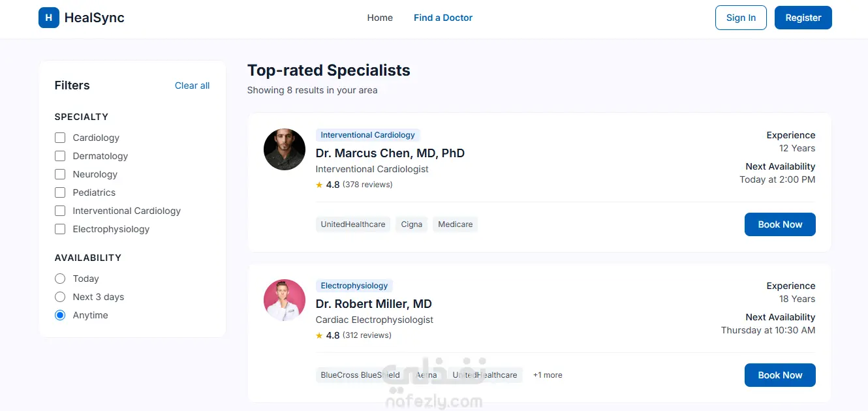Check Interventional Cardiology in filters
The image size is (868, 411).
(x=60, y=211)
